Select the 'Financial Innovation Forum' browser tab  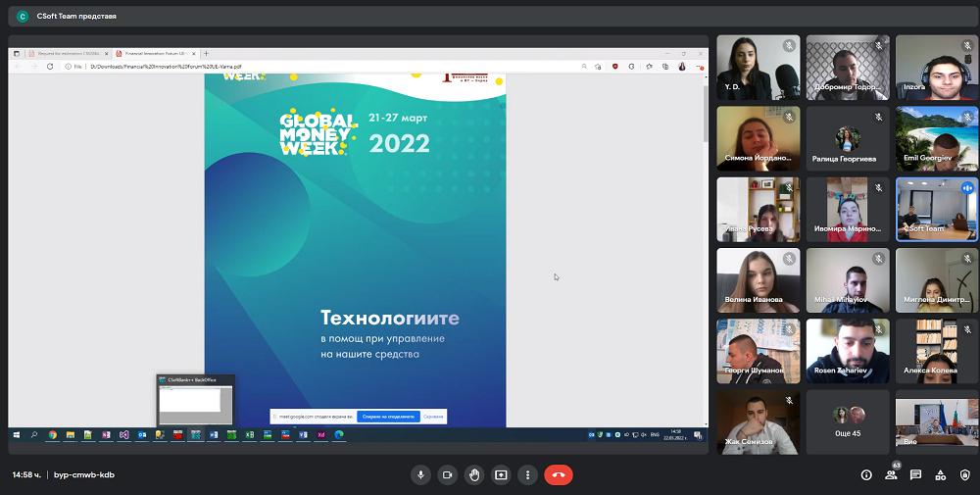click(x=155, y=54)
